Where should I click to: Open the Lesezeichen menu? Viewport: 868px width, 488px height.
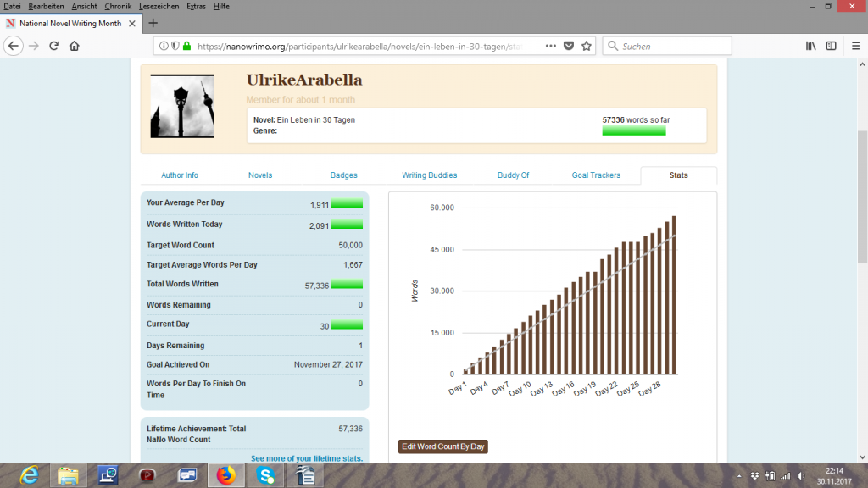click(159, 6)
